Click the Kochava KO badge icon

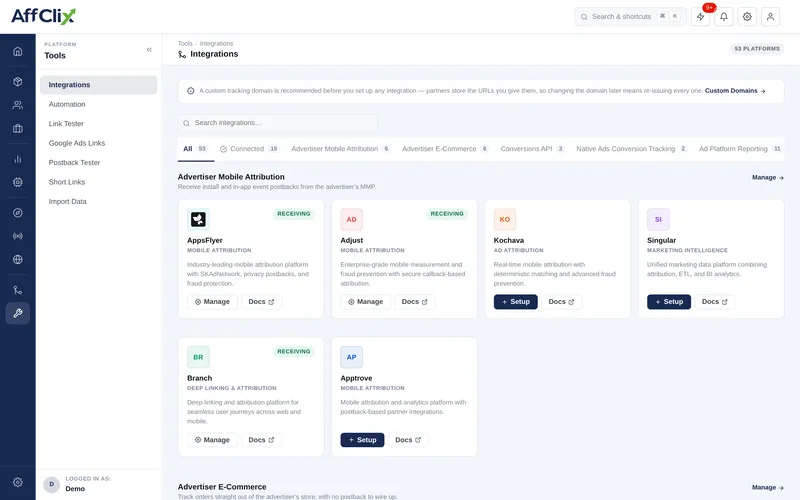505,219
